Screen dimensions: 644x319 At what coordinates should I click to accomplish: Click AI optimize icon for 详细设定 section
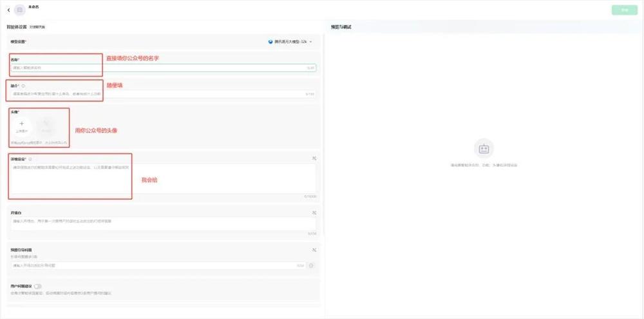coord(314,159)
